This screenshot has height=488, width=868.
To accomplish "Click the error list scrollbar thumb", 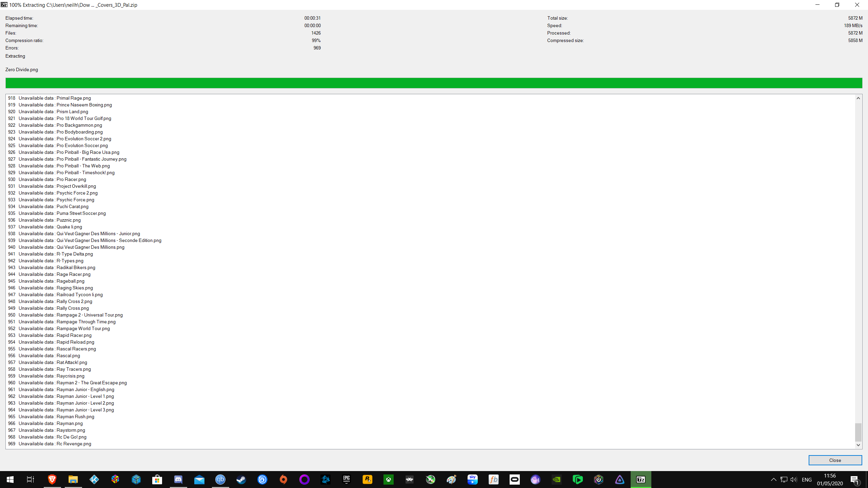I will pos(858,432).
